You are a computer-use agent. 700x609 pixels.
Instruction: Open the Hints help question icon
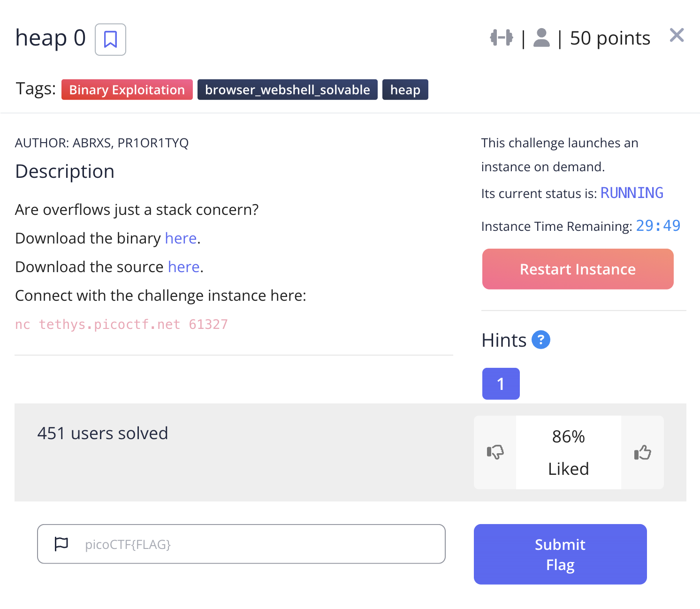[x=540, y=340]
